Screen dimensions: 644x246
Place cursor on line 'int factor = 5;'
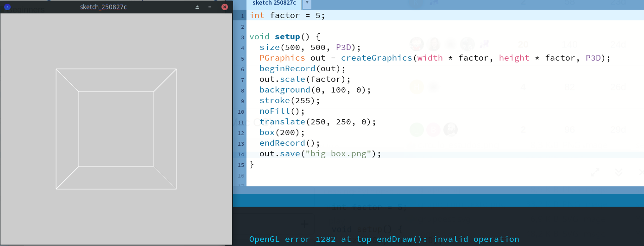tap(287, 15)
